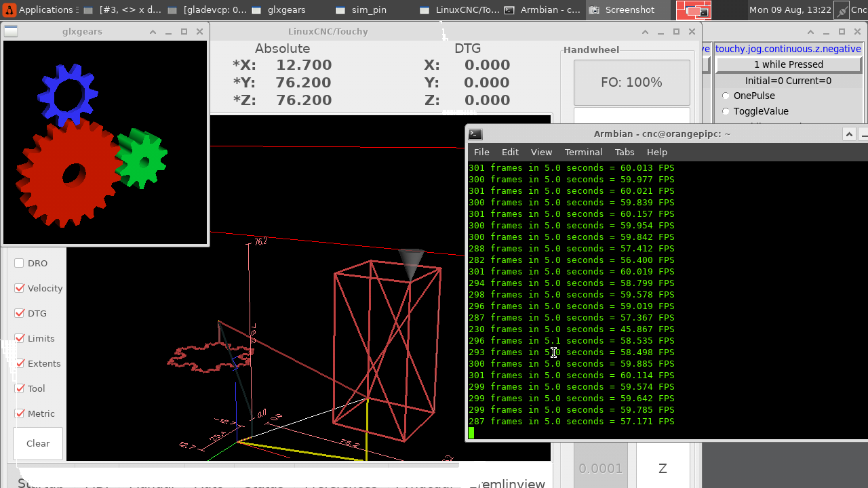
Task: Open the Applications menu icon in panel
Action: coord(9,10)
